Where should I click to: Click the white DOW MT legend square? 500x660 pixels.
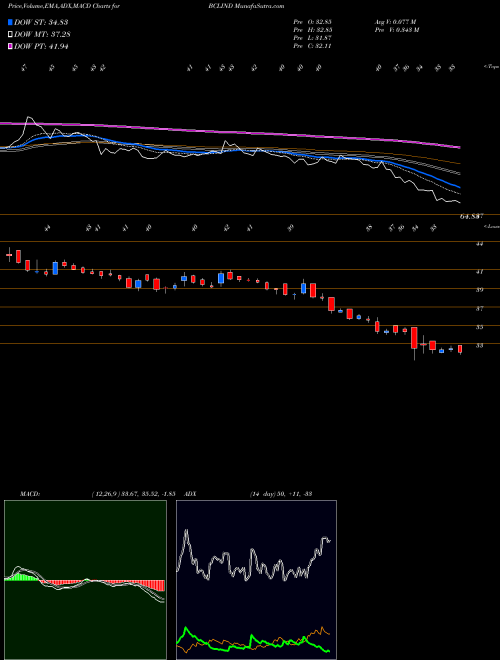(x=10, y=35)
